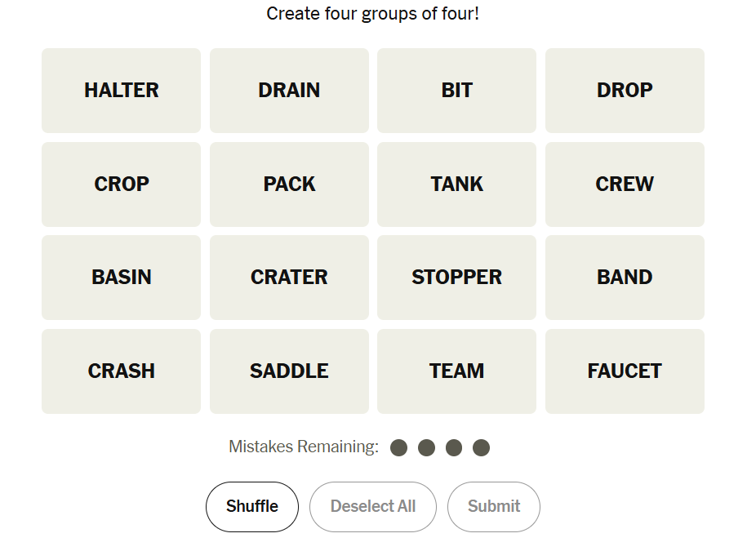
Task: Tap the PACK word tile
Action: [x=289, y=184]
